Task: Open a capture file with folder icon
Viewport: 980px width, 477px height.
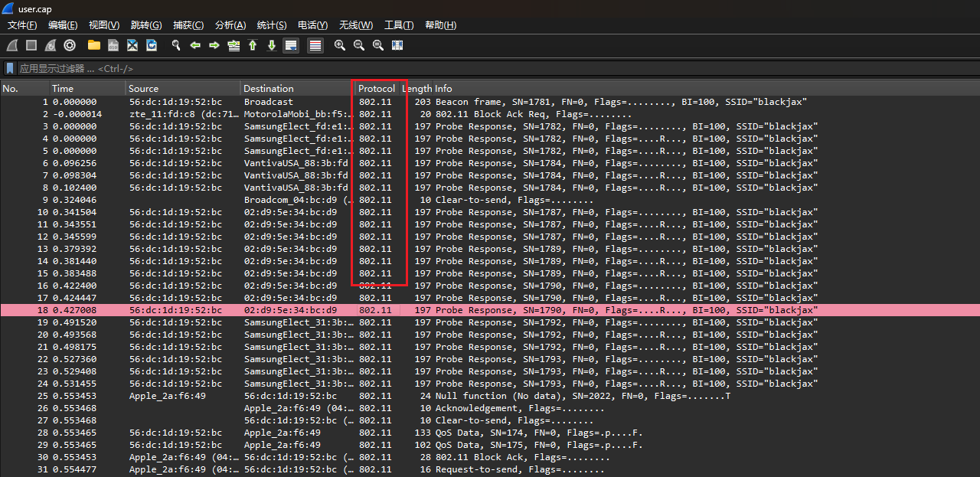Action: click(x=94, y=45)
